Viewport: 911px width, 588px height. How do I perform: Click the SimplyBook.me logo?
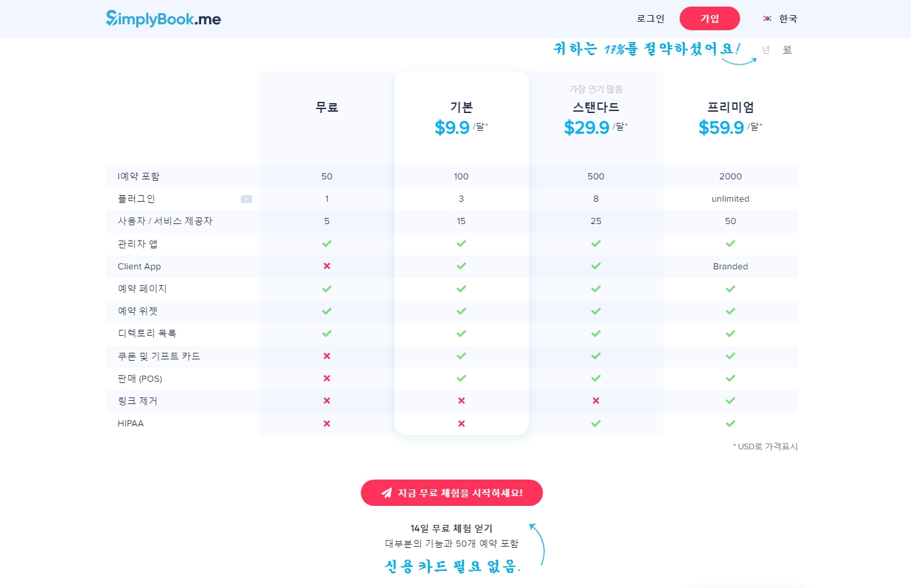pos(163,18)
